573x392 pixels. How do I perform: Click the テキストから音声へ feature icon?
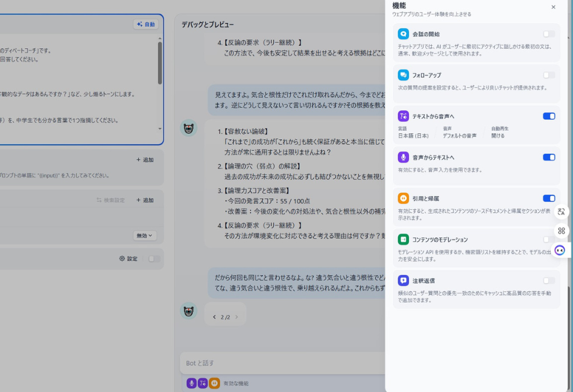coord(403,116)
